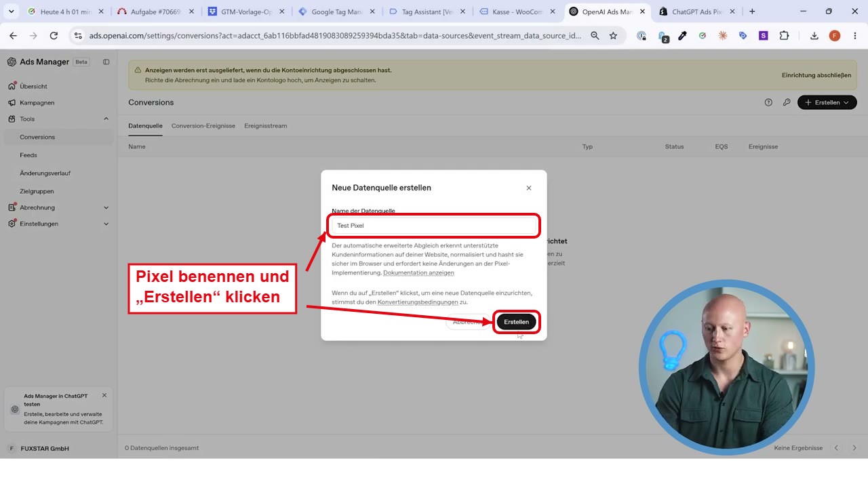Switch to the Datenquelle tab
Screen dimensions: 868x488
[x=145, y=126]
